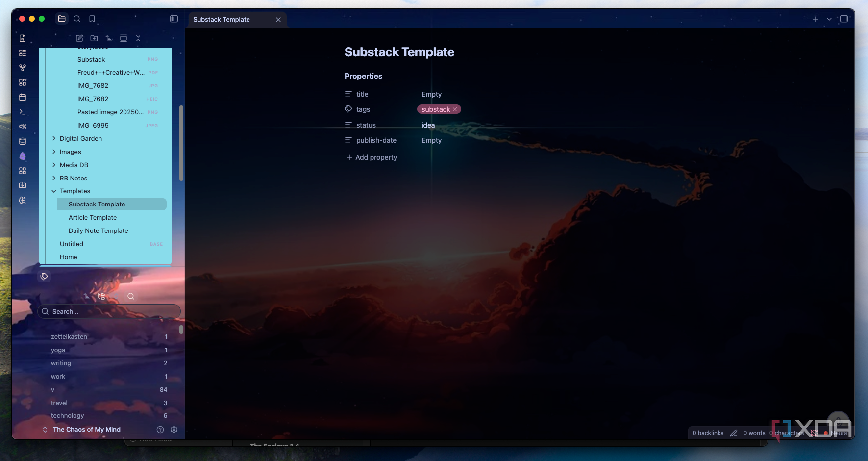Screen dimensions: 868x461
Task: Create a new folder
Action: [94, 38]
